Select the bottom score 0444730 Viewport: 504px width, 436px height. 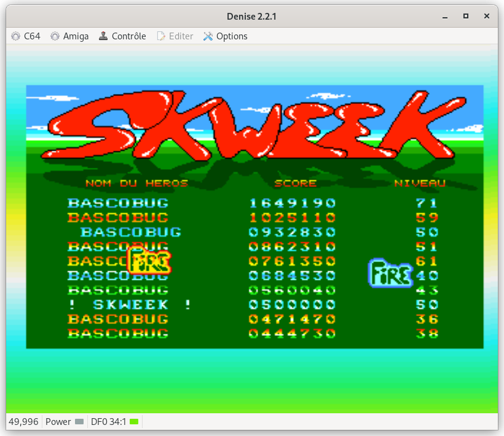[292, 333]
